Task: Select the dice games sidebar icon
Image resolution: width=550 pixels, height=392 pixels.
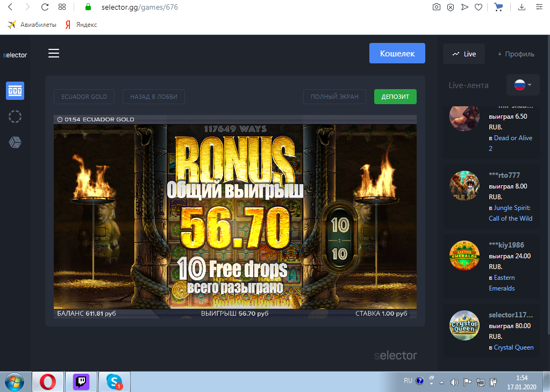Action: tap(15, 142)
